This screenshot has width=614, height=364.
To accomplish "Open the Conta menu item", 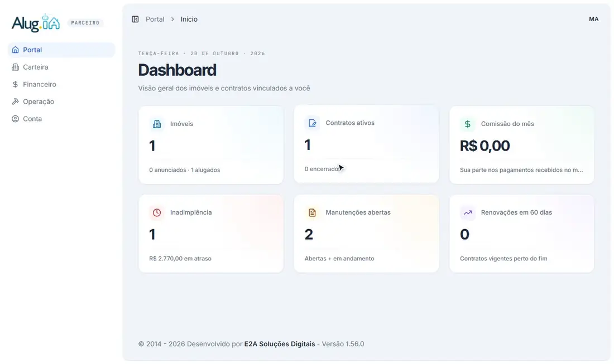I will pos(61,119).
